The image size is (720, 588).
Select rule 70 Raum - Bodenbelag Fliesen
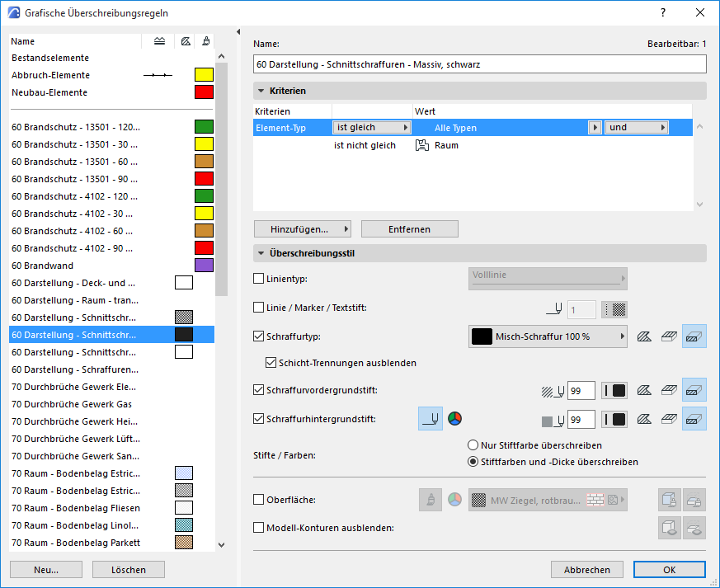111,508
